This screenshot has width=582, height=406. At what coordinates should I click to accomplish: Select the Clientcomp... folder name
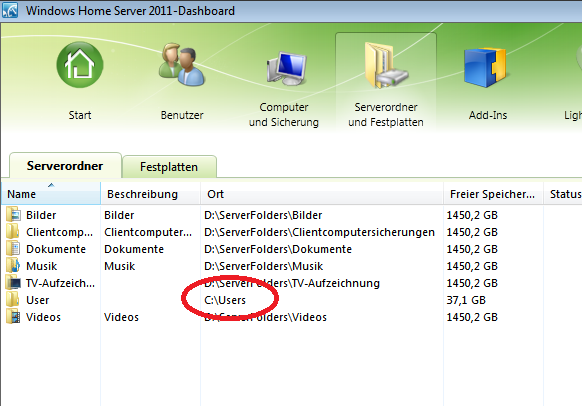(x=59, y=232)
